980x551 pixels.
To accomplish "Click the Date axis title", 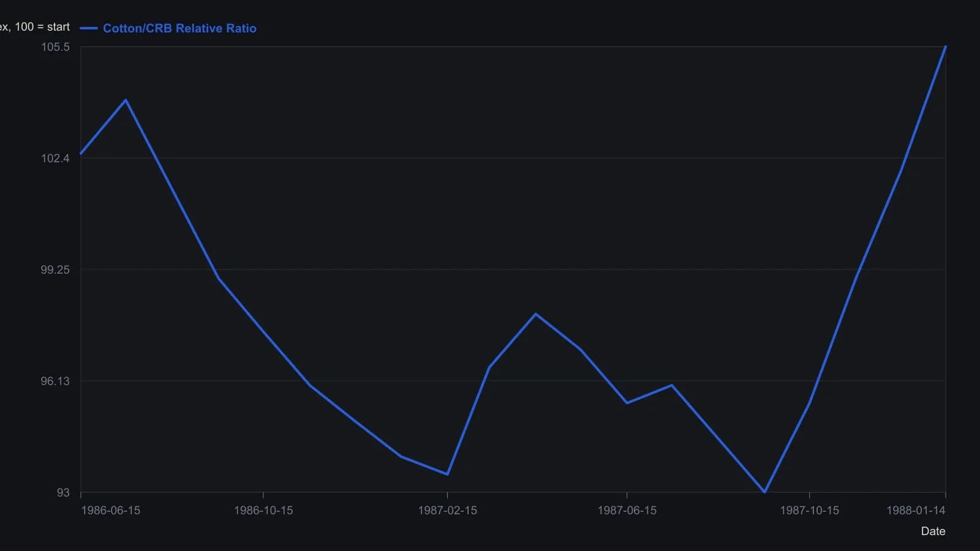I will (933, 531).
